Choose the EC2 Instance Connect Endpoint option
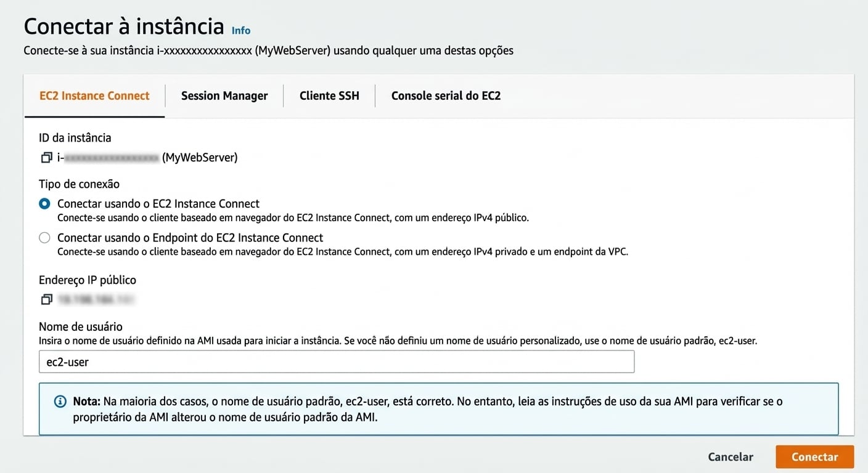 point(44,237)
